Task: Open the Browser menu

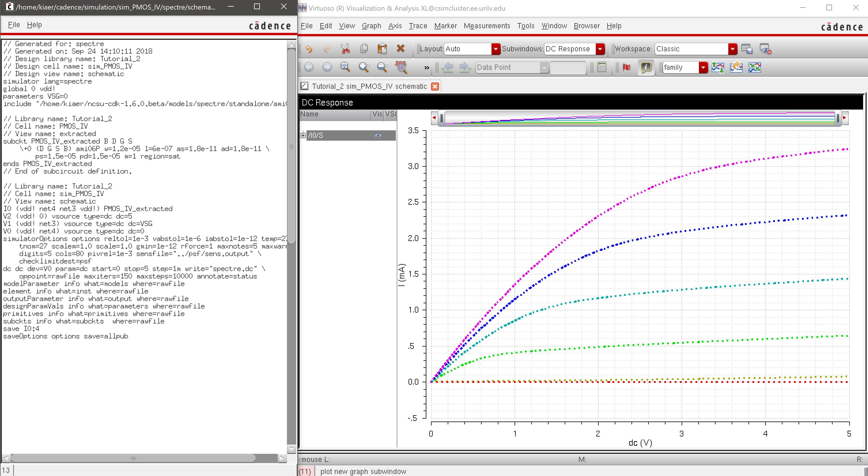Action: (x=587, y=26)
